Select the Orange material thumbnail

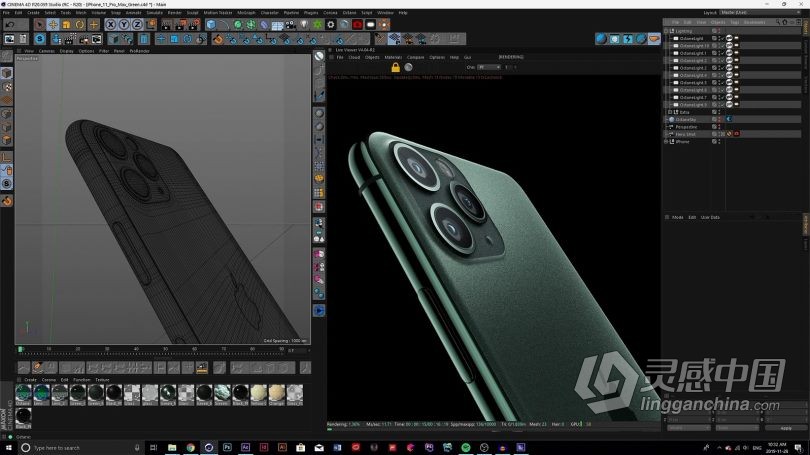[276, 395]
